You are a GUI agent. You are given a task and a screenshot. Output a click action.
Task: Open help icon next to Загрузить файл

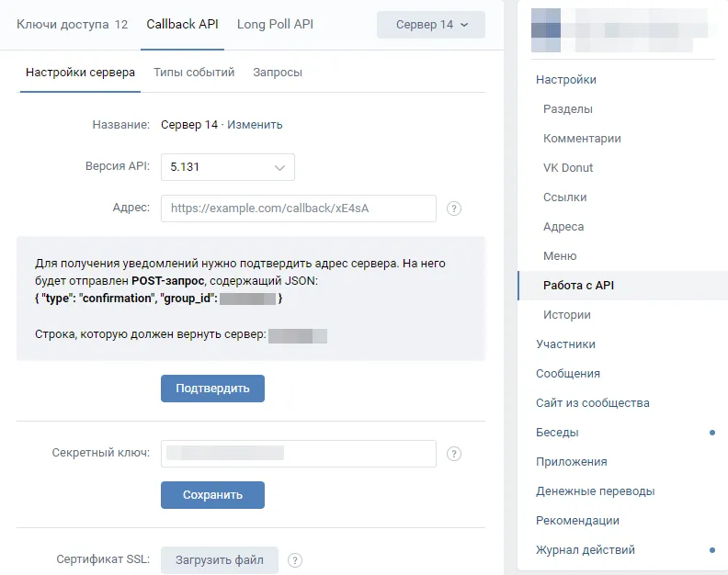(x=295, y=560)
